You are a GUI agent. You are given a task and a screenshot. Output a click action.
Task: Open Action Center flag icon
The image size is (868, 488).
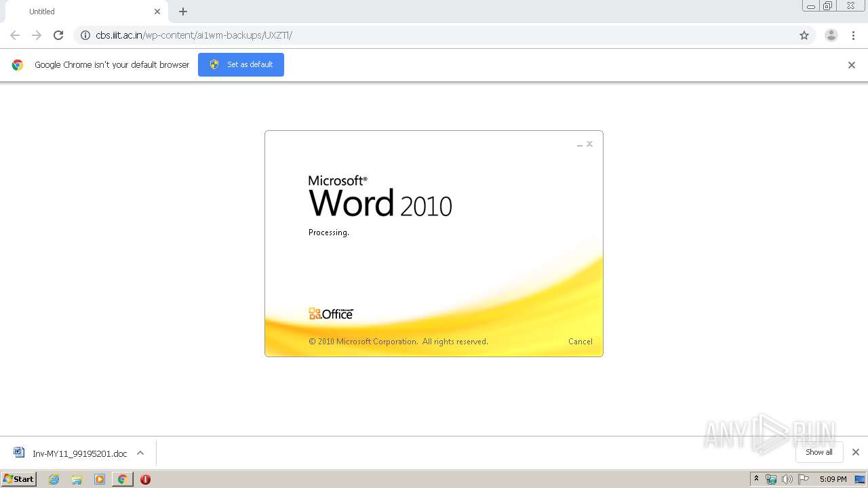coord(804,479)
